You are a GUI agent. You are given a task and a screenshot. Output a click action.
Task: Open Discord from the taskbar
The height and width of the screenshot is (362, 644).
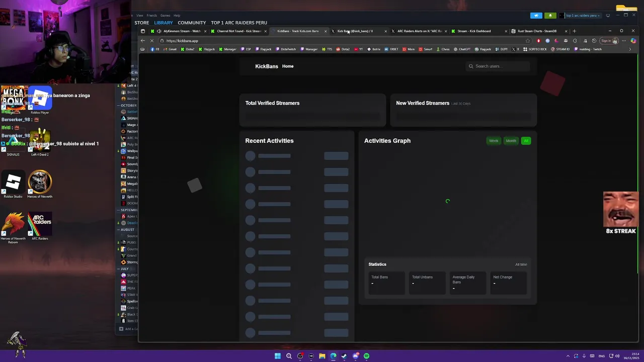click(355, 356)
